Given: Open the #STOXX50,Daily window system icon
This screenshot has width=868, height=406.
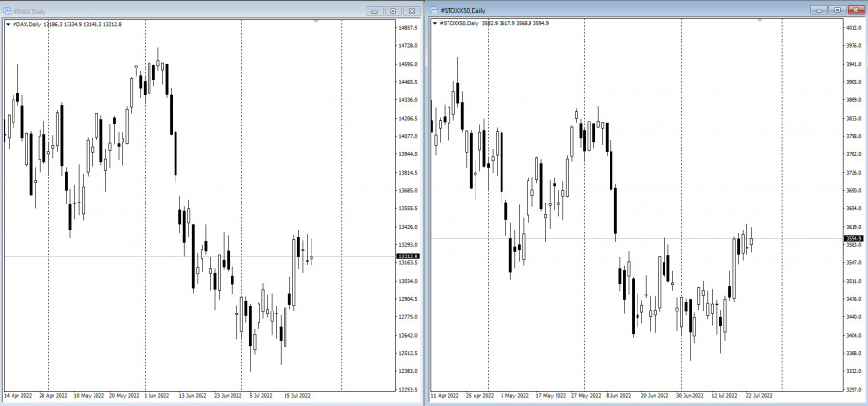Looking at the screenshot, I should pos(434,10).
